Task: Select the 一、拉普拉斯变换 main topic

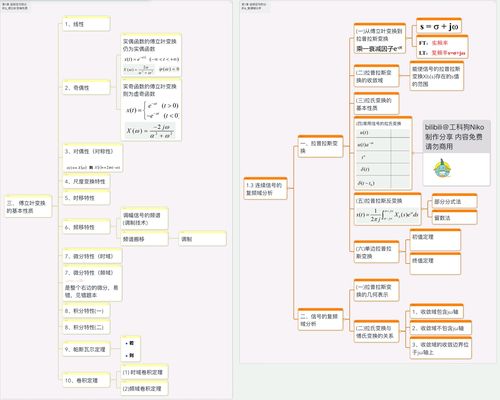Action: 320,147
